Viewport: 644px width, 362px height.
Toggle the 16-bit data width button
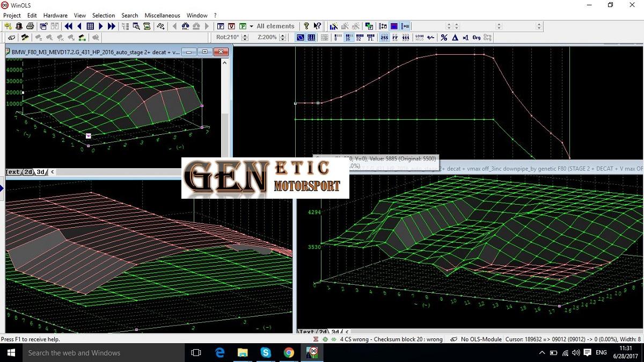pos(348,38)
